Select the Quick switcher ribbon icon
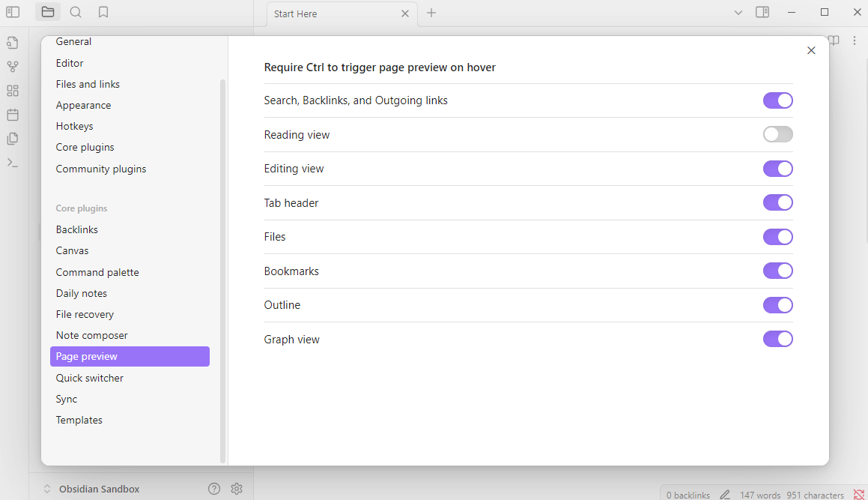868x500 pixels. click(x=12, y=42)
